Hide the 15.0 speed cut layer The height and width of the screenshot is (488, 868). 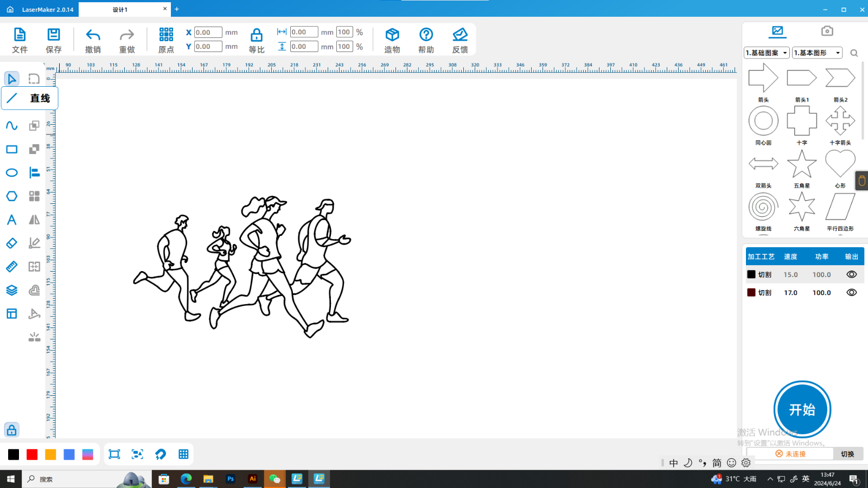click(x=851, y=274)
